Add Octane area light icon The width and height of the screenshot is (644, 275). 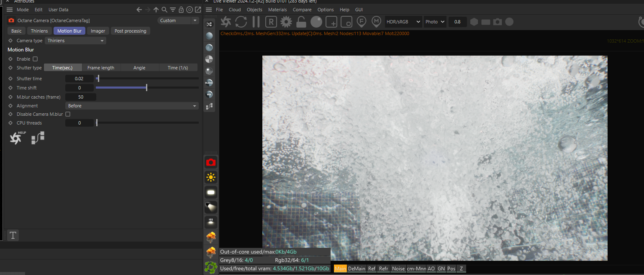click(x=211, y=192)
